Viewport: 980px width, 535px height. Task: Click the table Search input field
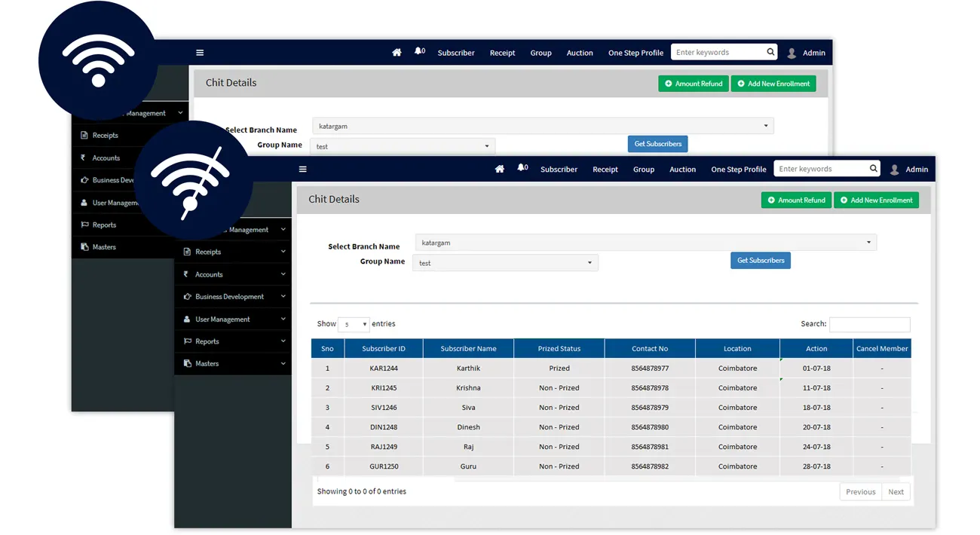coord(869,325)
